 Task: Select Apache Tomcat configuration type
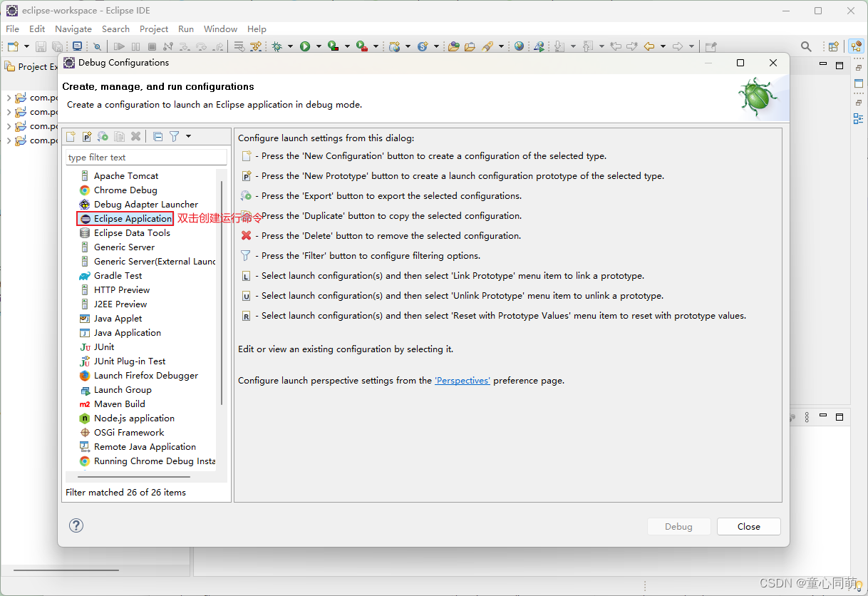pos(126,175)
